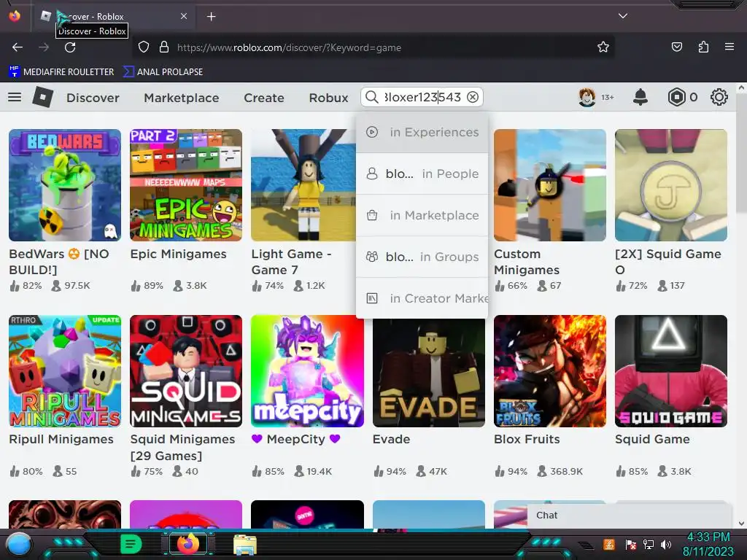
Task: List all tabs with the chevron
Action: click(623, 16)
